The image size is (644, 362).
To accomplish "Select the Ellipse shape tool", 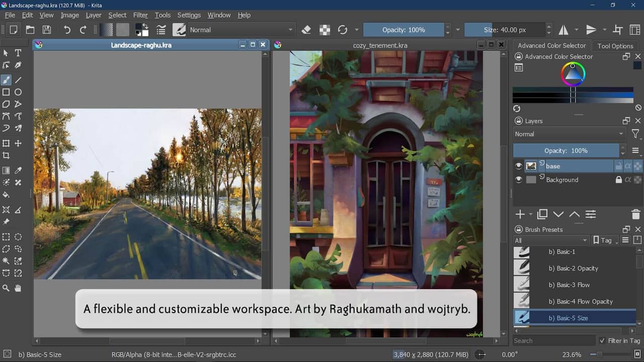I will (18, 92).
